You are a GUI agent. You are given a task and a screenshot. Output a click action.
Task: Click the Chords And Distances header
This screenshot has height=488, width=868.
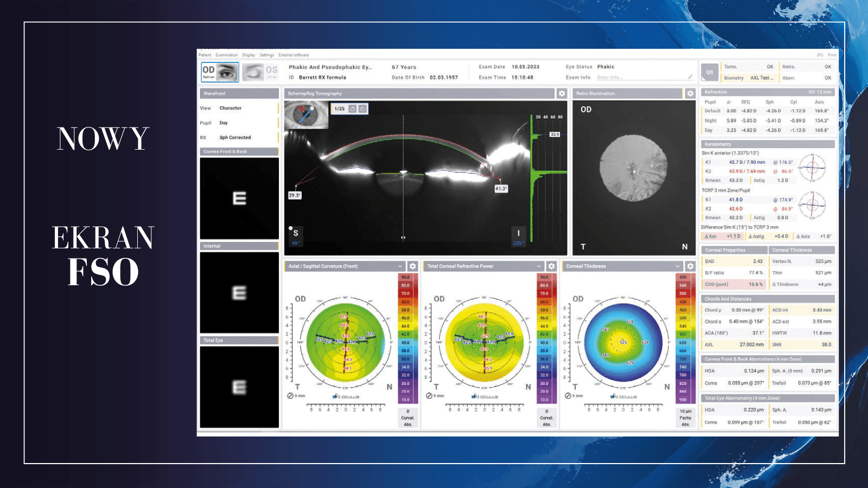click(768, 299)
